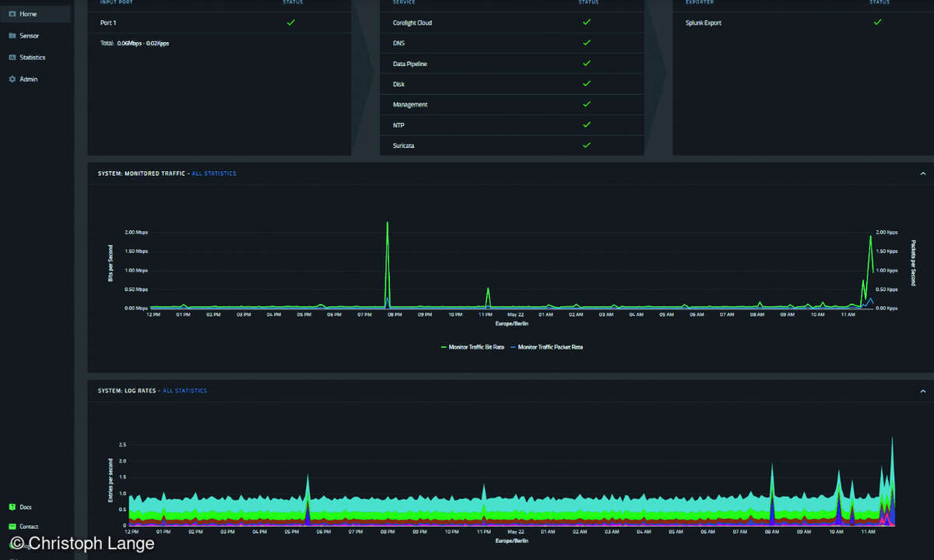Select the Disk service name
The height and width of the screenshot is (560, 934).
(x=399, y=84)
